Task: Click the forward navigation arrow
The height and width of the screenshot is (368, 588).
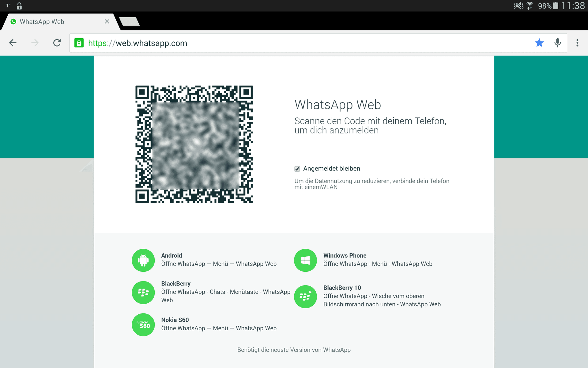Action: 35,43
